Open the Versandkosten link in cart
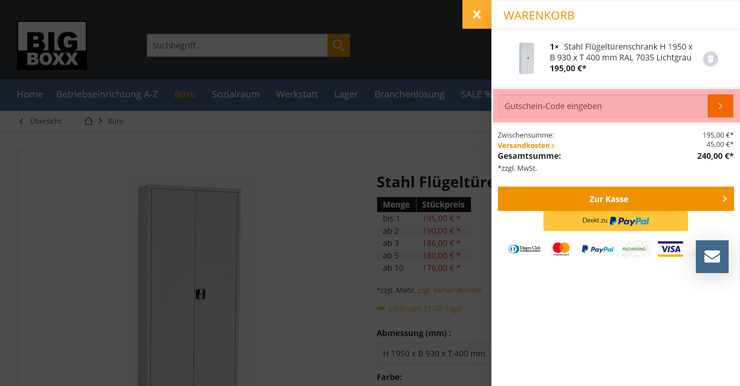The width and height of the screenshot is (740, 386). tap(526, 145)
